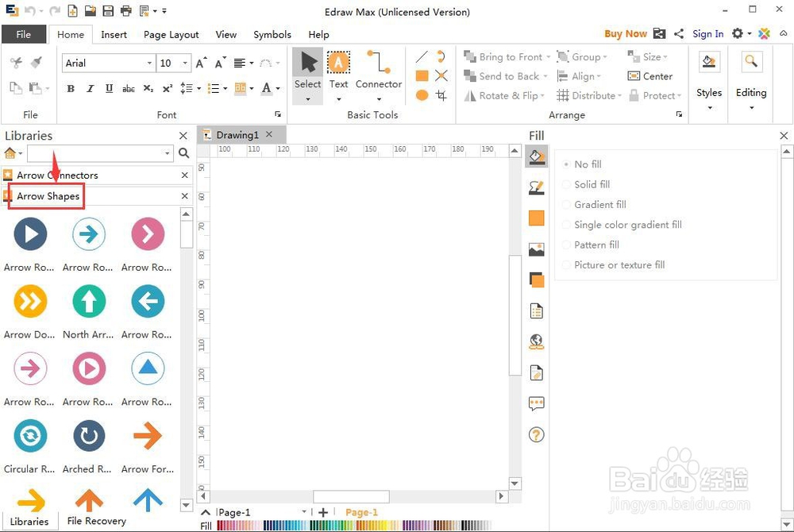The image size is (794, 532).
Task: Open the Help ribbon tab
Action: click(x=318, y=34)
